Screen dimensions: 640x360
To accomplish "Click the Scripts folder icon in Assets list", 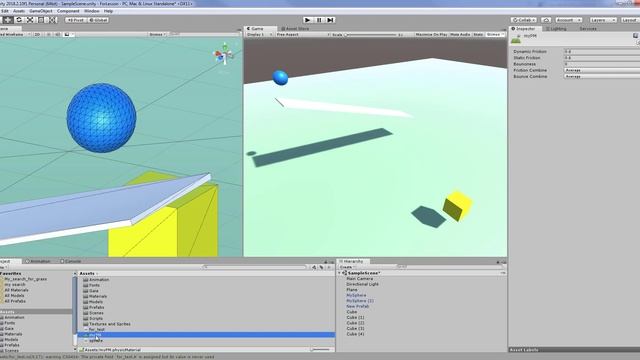I will pyautogui.click(x=85, y=318).
